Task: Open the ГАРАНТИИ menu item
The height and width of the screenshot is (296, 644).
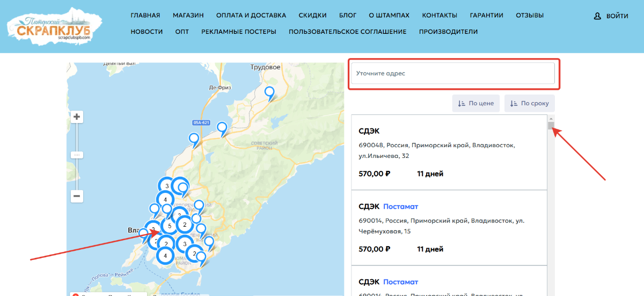Action: tap(486, 16)
